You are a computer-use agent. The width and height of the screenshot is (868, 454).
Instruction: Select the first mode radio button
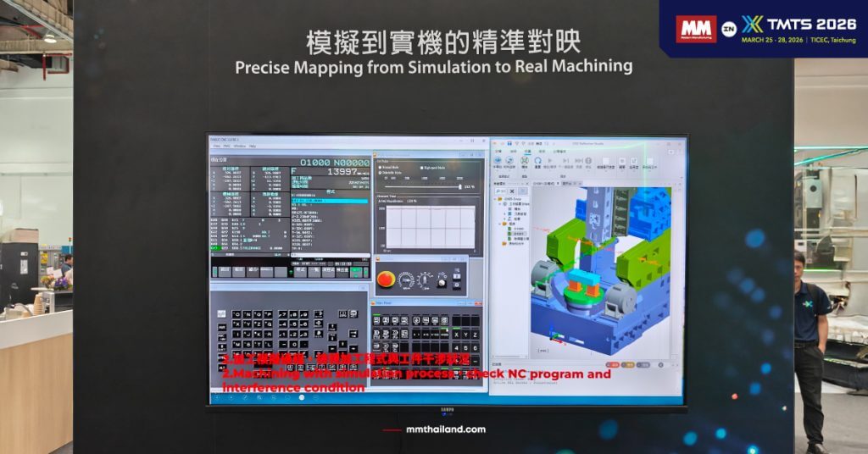381,168
